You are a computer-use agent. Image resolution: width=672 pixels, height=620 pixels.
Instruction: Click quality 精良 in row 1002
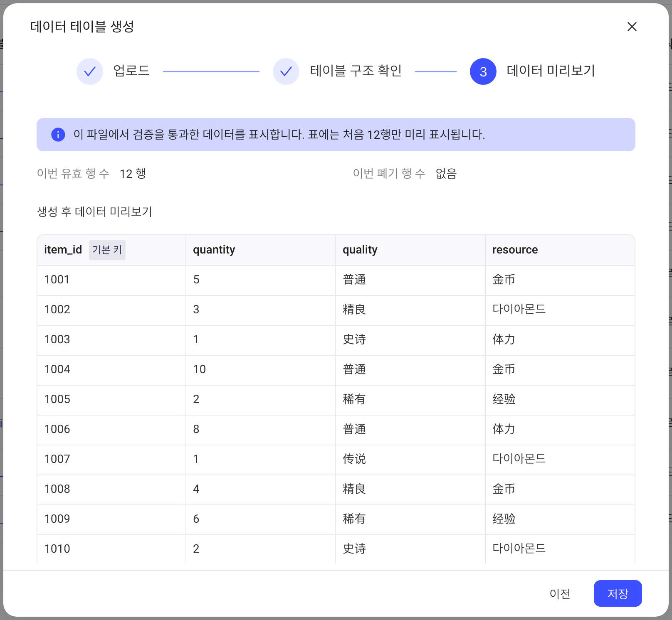pos(354,310)
